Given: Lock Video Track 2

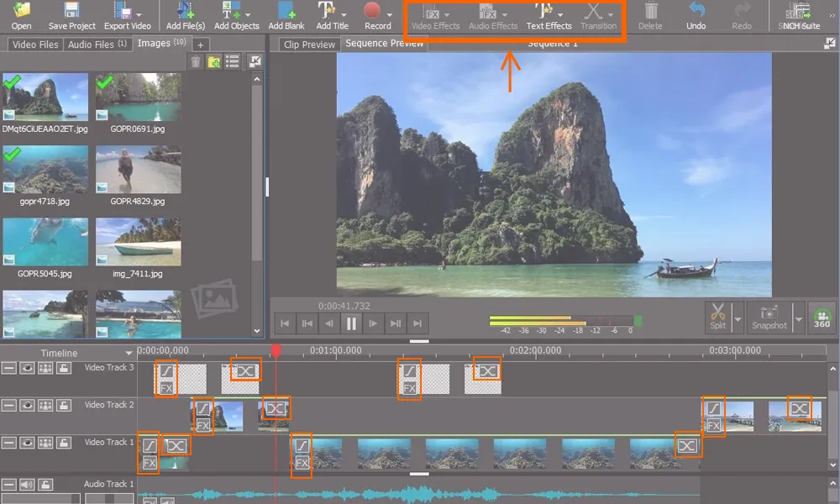Looking at the screenshot, I should (x=64, y=406).
